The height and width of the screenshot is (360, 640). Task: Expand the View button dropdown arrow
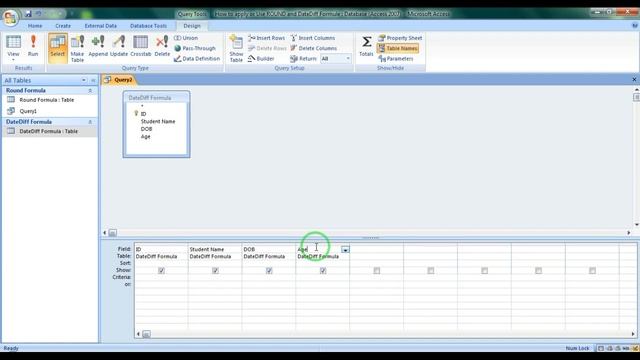[x=13, y=60]
